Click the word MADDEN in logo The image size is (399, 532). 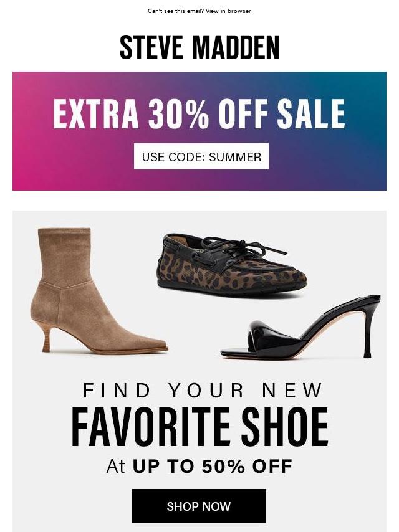click(236, 47)
